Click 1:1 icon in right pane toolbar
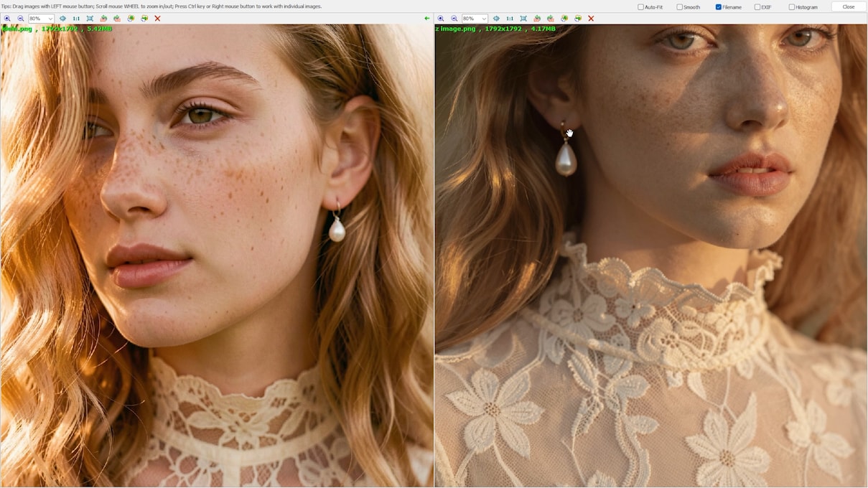The width and height of the screenshot is (868, 488). click(x=510, y=19)
